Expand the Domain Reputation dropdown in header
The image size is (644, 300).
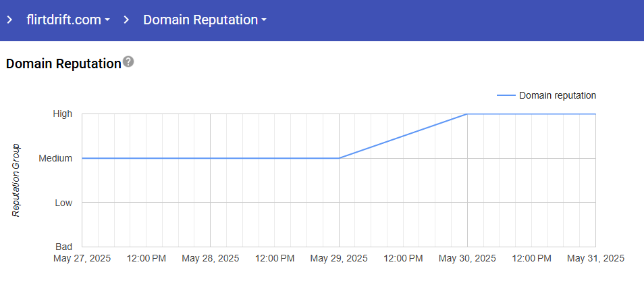pos(205,20)
